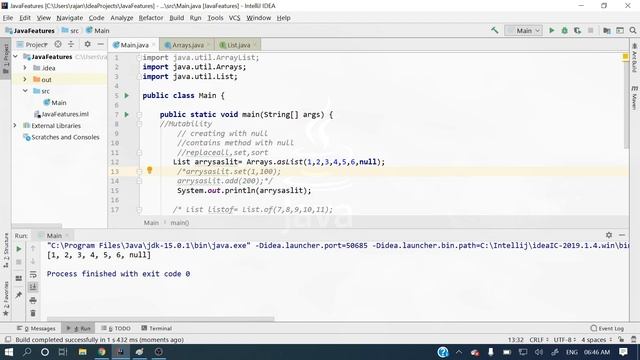640x360 pixels.
Task: Open the Terminal tool window
Action: click(156, 328)
